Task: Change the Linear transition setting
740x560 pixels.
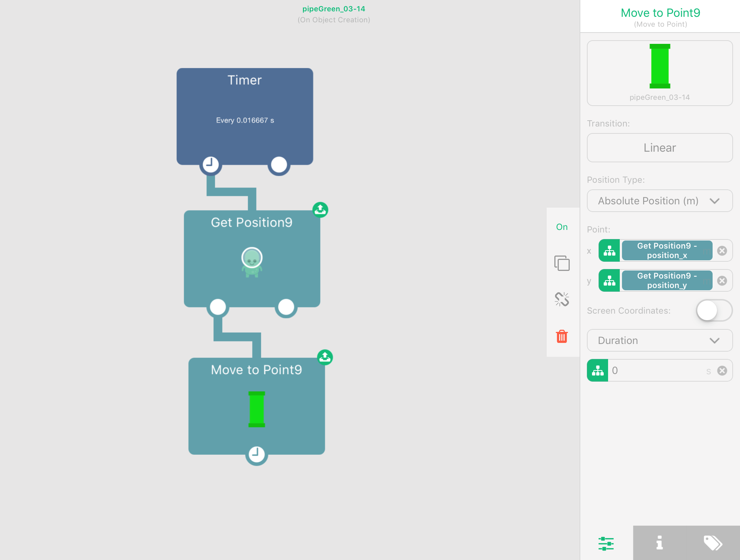Action: (x=660, y=148)
